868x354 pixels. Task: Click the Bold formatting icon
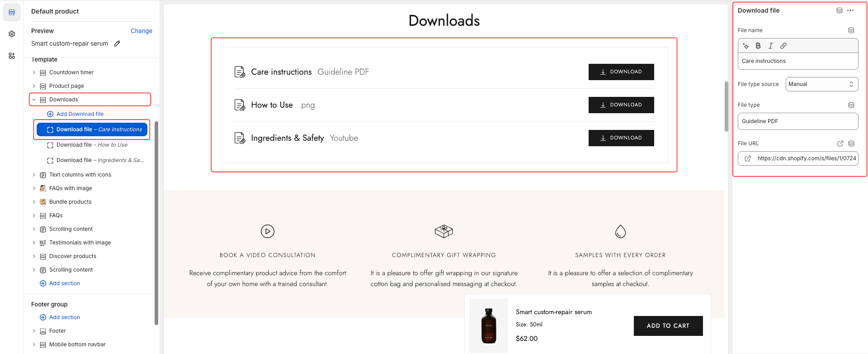click(x=758, y=46)
